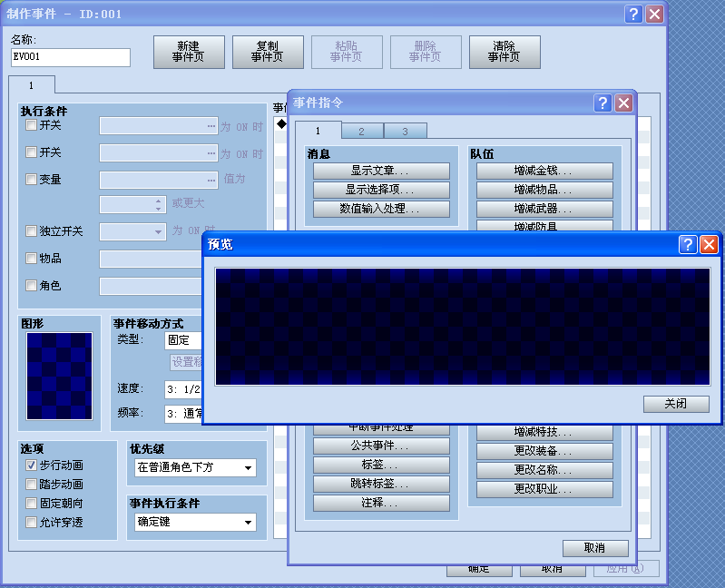Click ellipsis of second 开关 selector
This screenshot has height=588, width=725.
point(211,152)
